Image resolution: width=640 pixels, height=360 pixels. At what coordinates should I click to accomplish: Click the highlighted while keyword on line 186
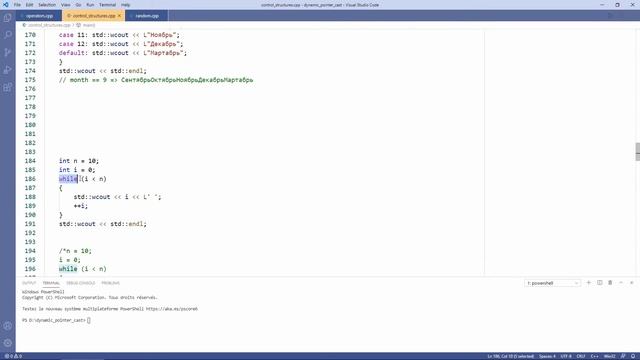tap(68, 179)
